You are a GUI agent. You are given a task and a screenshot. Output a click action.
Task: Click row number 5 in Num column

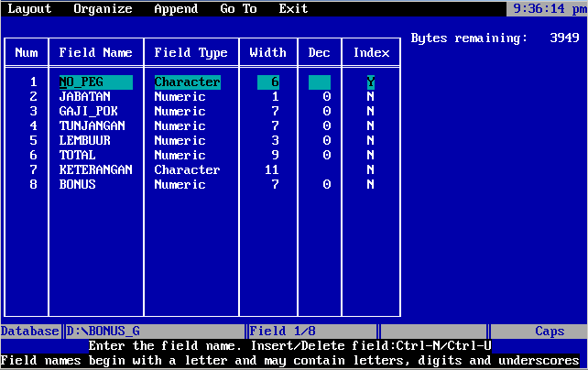click(x=33, y=140)
